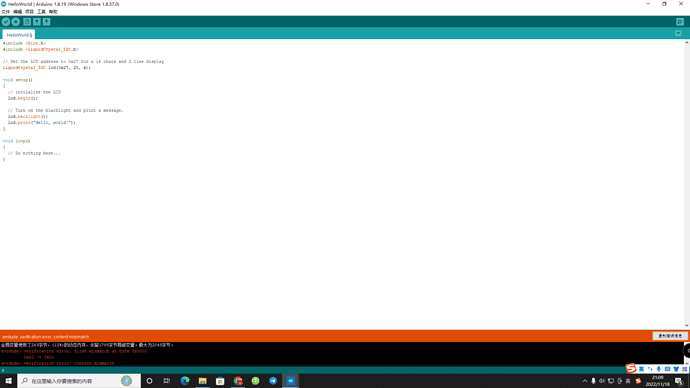The height and width of the screenshot is (388, 690).
Task: Toggle the Sogou voice input microphone
Action: pyautogui.click(x=658, y=369)
